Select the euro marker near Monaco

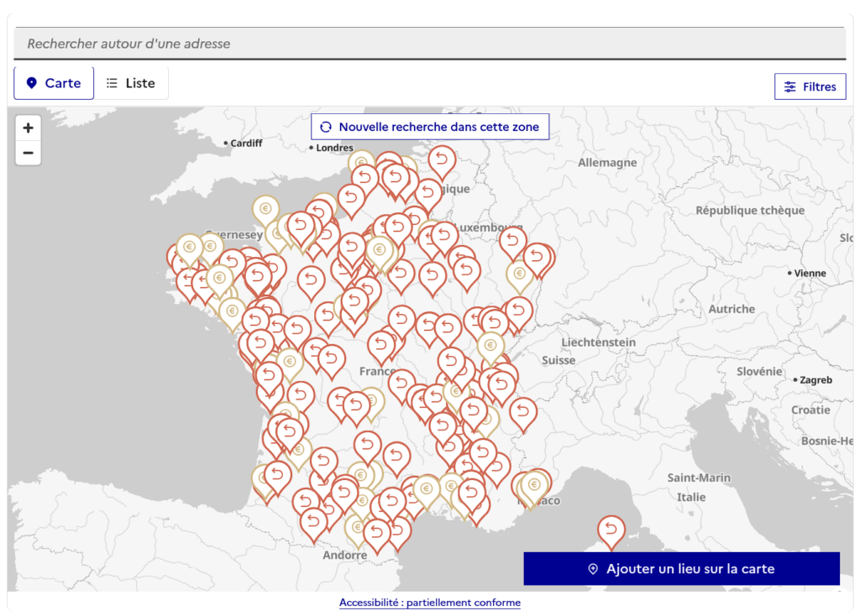click(x=533, y=485)
